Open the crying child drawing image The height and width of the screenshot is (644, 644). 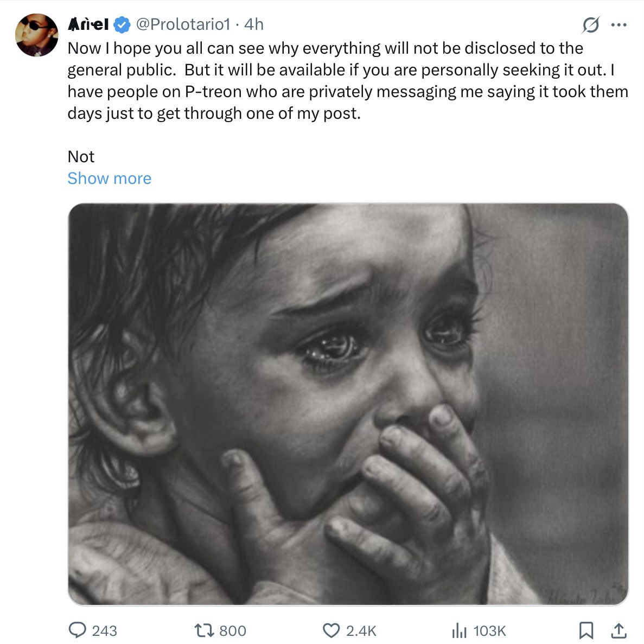point(348,404)
